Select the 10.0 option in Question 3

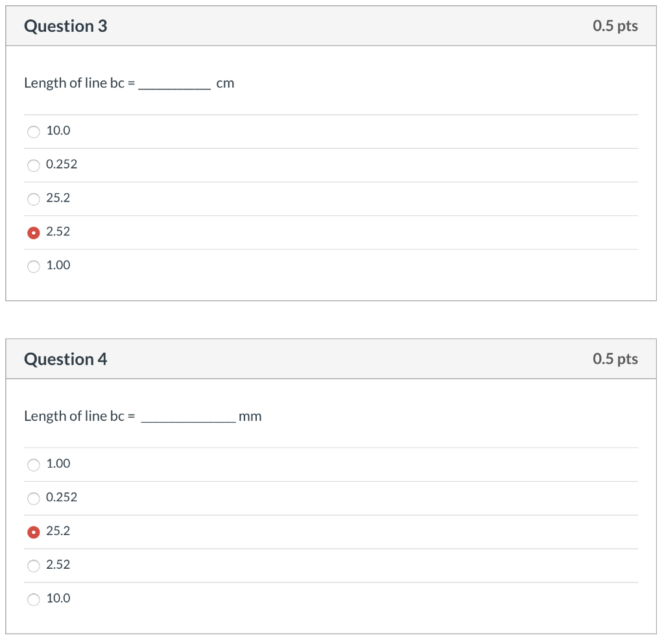pyautogui.click(x=33, y=132)
